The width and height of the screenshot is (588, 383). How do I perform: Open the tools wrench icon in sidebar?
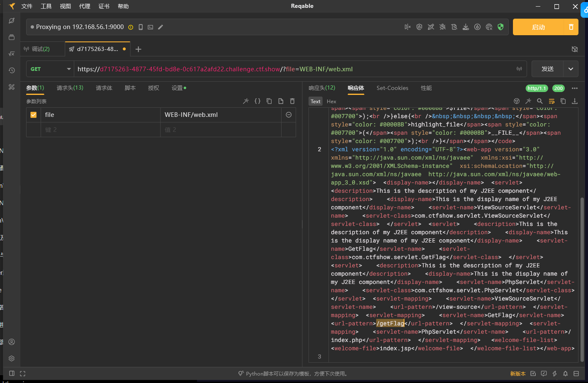click(x=12, y=87)
